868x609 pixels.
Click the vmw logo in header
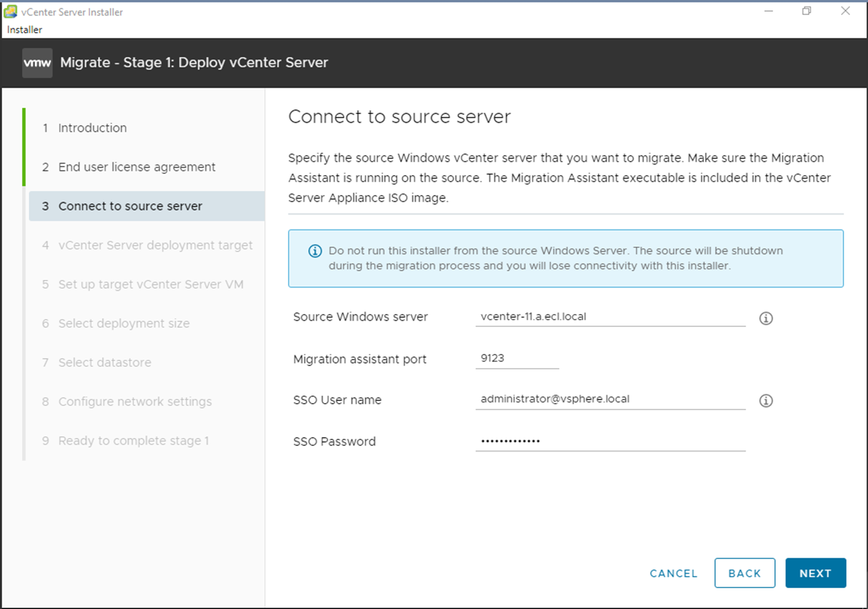tap(37, 63)
